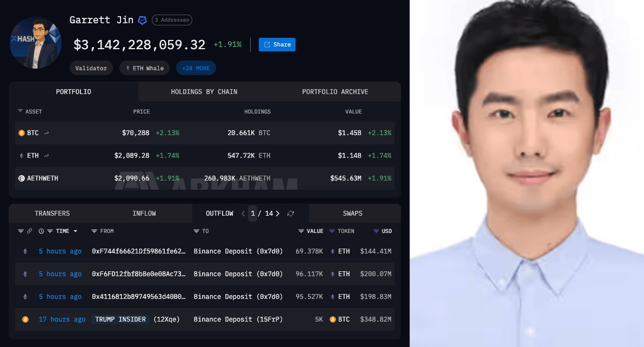The height and width of the screenshot is (347, 644).
Task: Click the $348.82M USD amount
Action: pyautogui.click(x=375, y=319)
